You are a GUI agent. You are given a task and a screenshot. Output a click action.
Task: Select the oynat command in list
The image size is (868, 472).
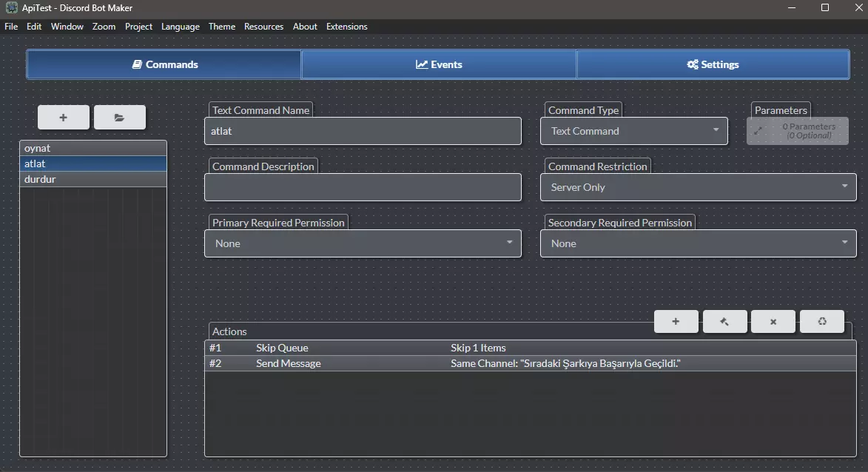click(93, 148)
